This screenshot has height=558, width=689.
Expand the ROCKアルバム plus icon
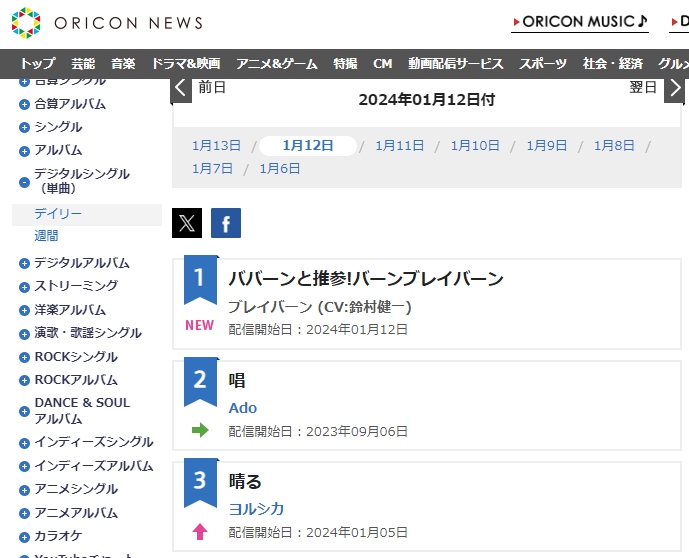coord(25,380)
